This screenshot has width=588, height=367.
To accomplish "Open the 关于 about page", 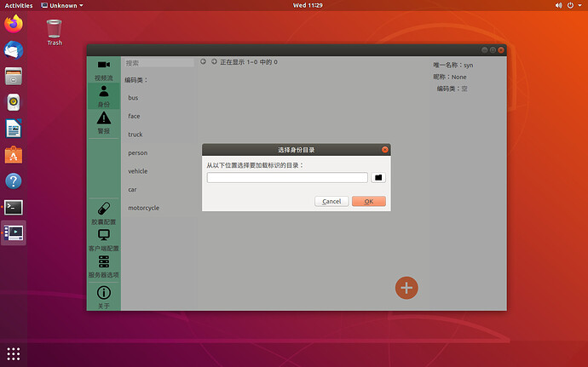I will pyautogui.click(x=104, y=297).
